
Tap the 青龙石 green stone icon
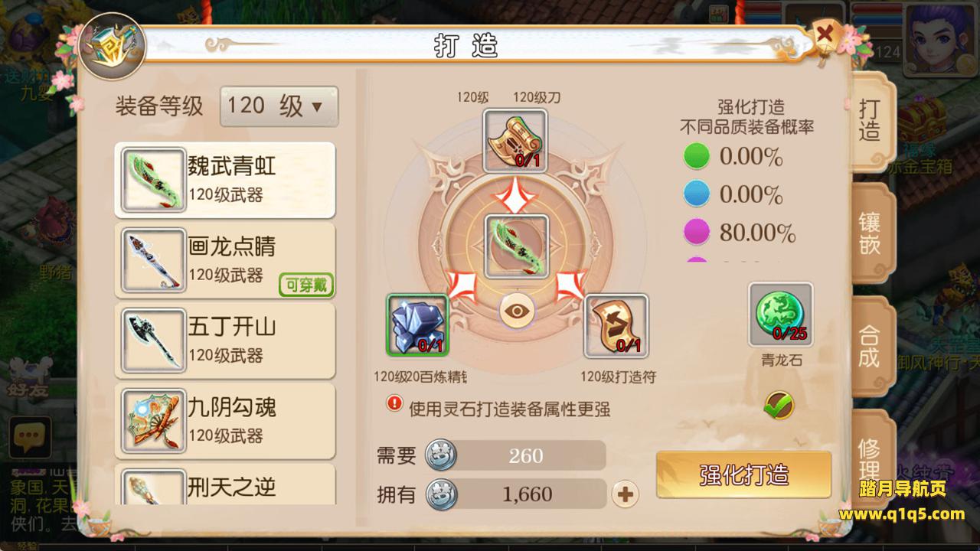(780, 315)
